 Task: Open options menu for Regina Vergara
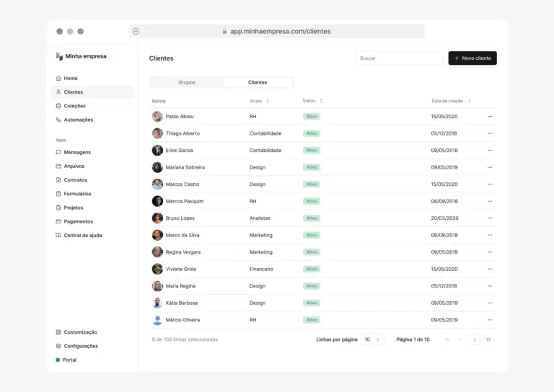click(x=490, y=252)
